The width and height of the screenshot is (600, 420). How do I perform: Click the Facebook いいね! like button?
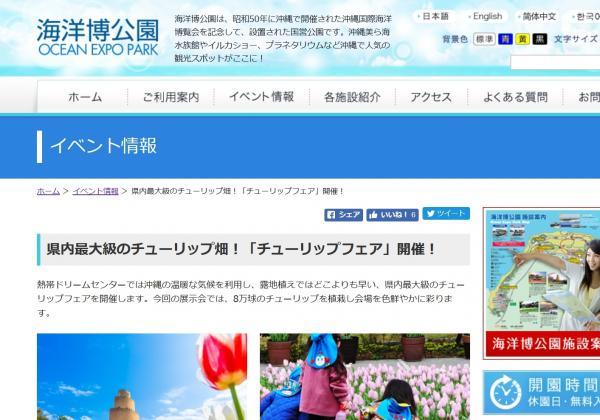click(x=392, y=215)
